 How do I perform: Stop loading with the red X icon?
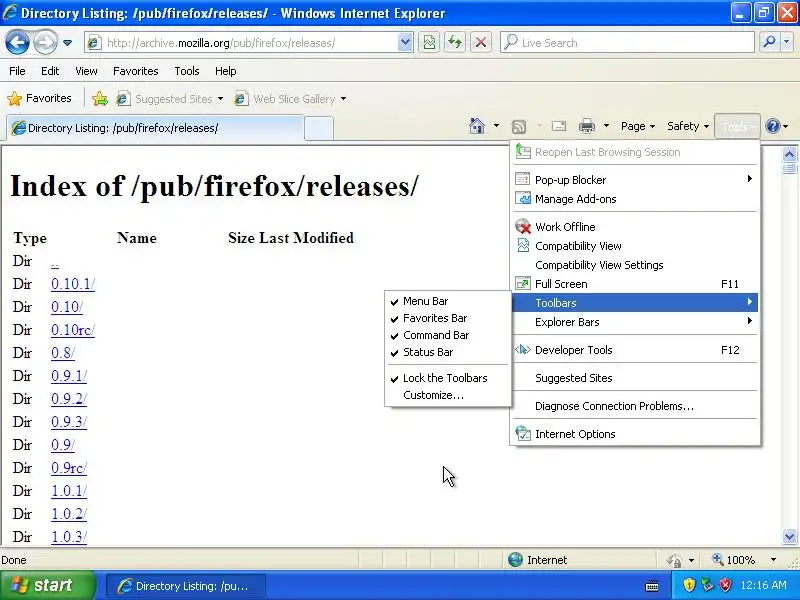pyautogui.click(x=481, y=42)
